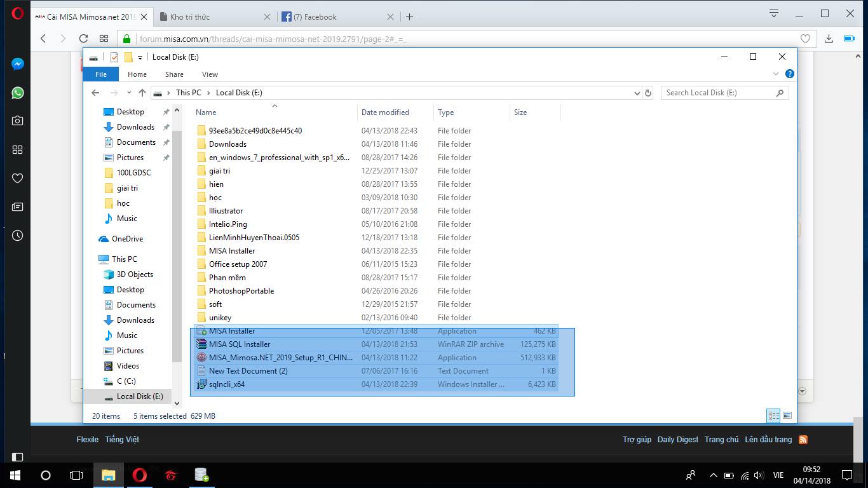
Task: Click the Opera menu logo
Action: (18, 13)
